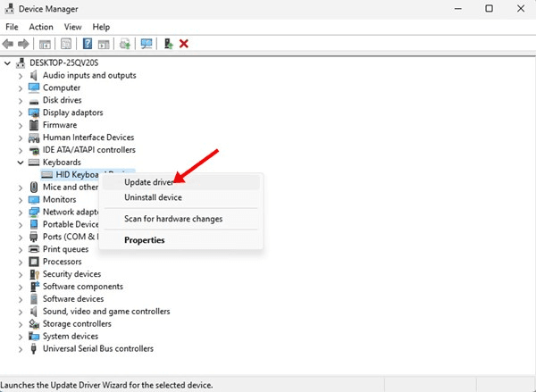Image resolution: width=536 pixels, height=392 pixels.
Task: Click the Print queues printer icon
Action: [x=34, y=249]
